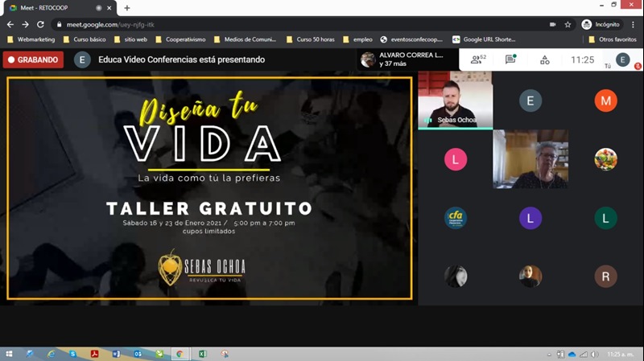Select the 'E' avatar in the participant grid
Viewport: 644px width, 361px height.
point(530,101)
